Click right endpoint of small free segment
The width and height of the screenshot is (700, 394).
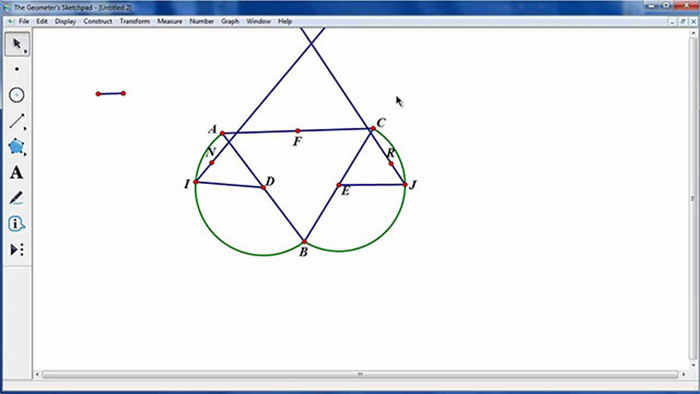pyautogui.click(x=124, y=93)
